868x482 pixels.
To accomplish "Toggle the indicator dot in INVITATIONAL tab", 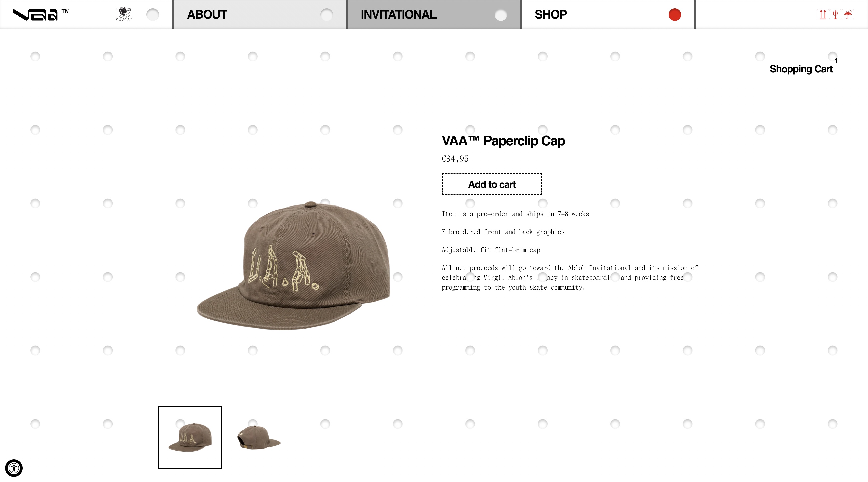I will click(x=500, y=15).
